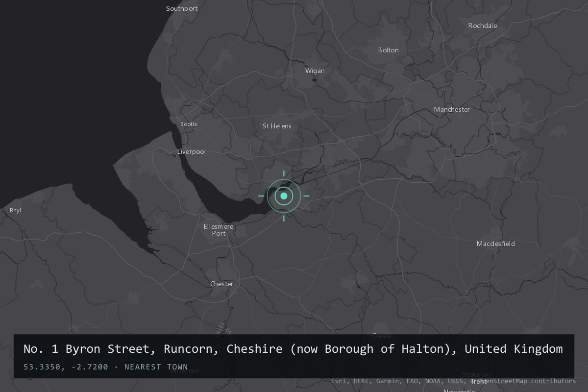588x392 pixels.
Task: Click the Byron Street address caption
Action: pyautogui.click(x=293, y=349)
